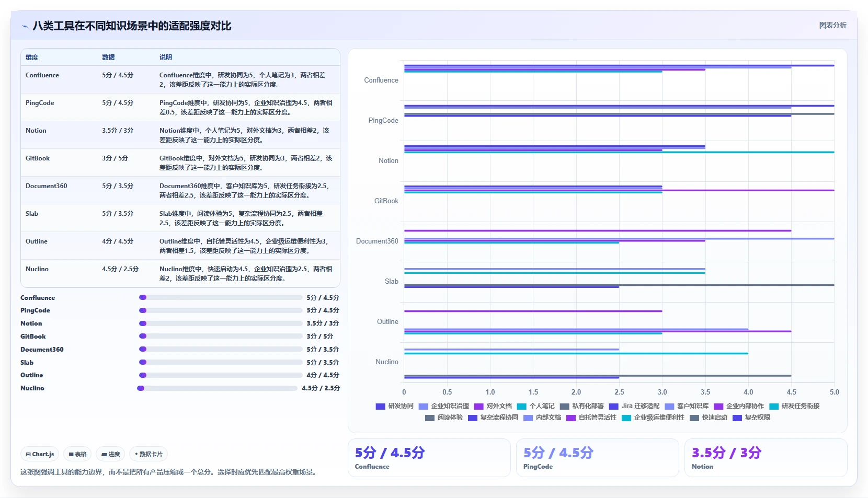Click the 5.0 tick on the chart axis
The width and height of the screenshot is (868, 498).
tap(834, 392)
